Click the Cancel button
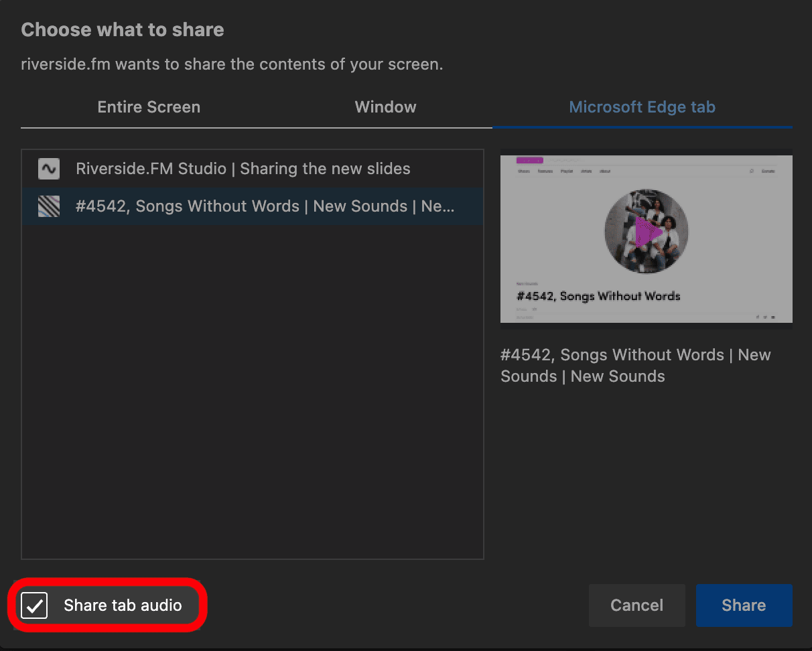The height and width of the screenshot is (651, 812). click(637, 605)
